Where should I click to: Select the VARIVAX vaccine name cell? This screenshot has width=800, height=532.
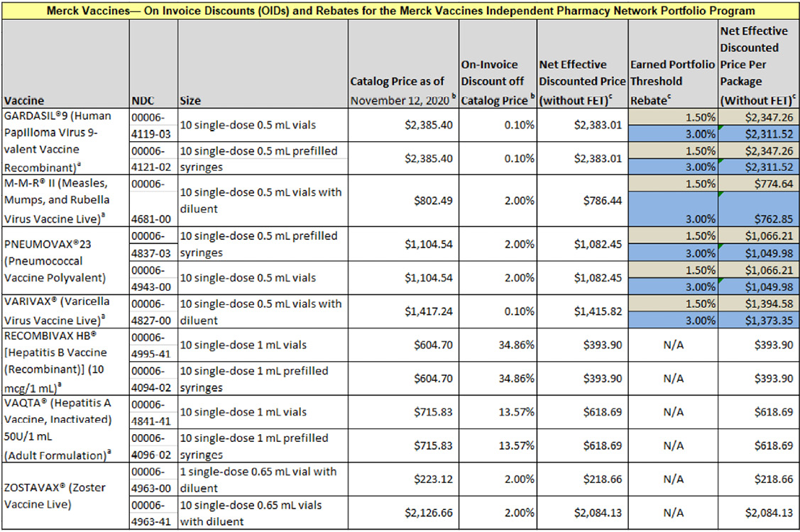tap(65, 311)
